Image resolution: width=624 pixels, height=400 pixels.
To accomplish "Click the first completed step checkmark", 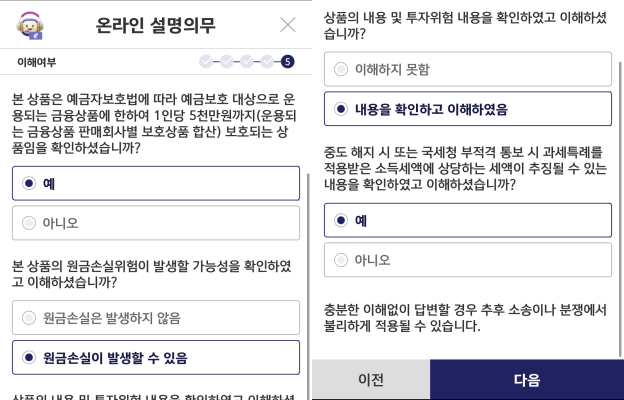I will pyautogui.click(x=206, y=62).
